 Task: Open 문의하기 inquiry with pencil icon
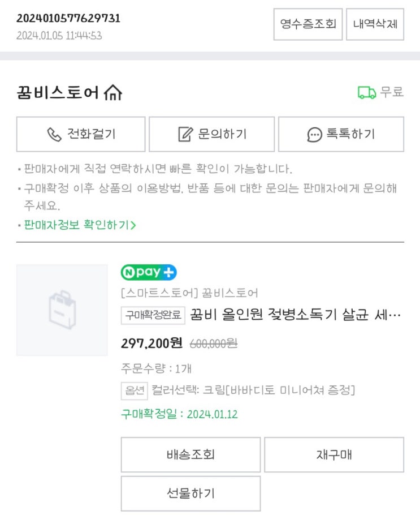[212, 134]
